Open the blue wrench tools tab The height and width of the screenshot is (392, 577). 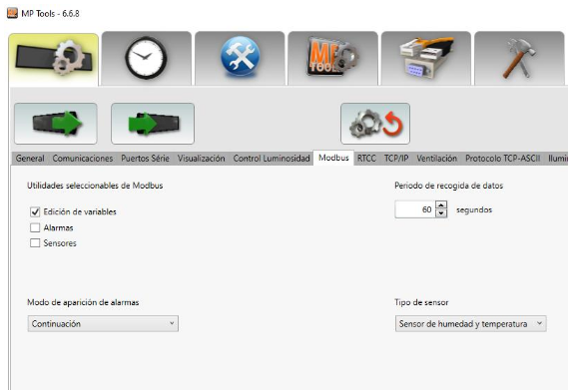coord(240,59)
